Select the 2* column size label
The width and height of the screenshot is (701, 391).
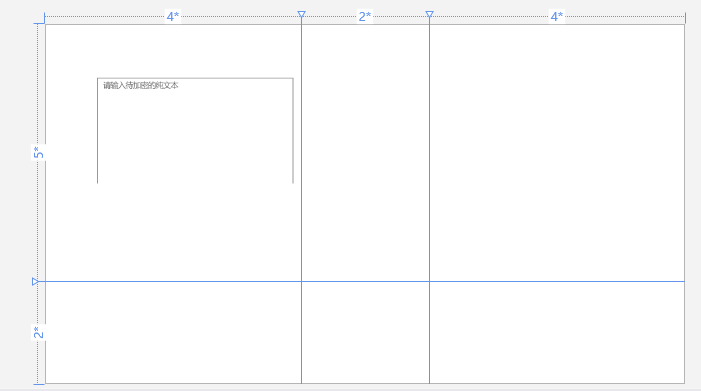[365, 17]
